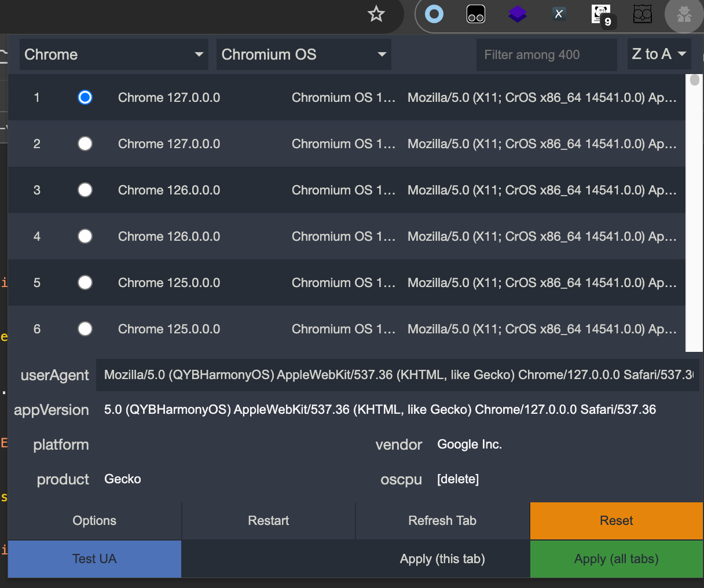This screenshot has height=588, width=704.
Task: Open the owl face extension icon
Action: [x=643, y=14]
